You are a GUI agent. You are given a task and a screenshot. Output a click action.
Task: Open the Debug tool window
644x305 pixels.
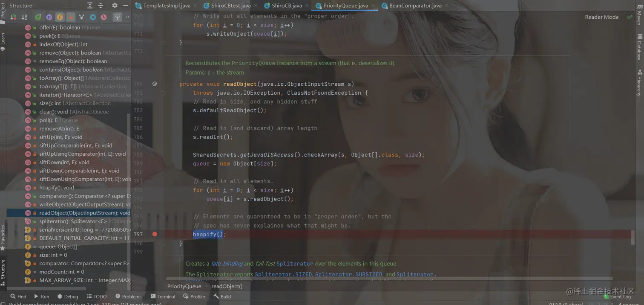coord(68,296)
